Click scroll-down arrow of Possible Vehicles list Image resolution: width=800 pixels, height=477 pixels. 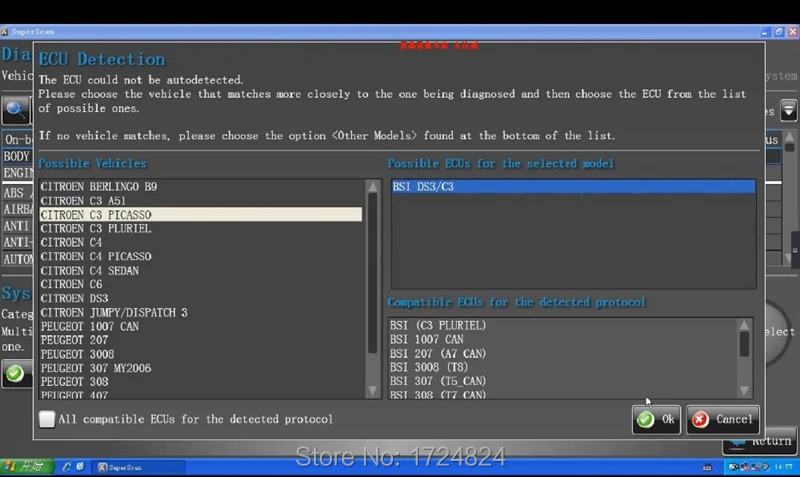click(x=373, y=391)
